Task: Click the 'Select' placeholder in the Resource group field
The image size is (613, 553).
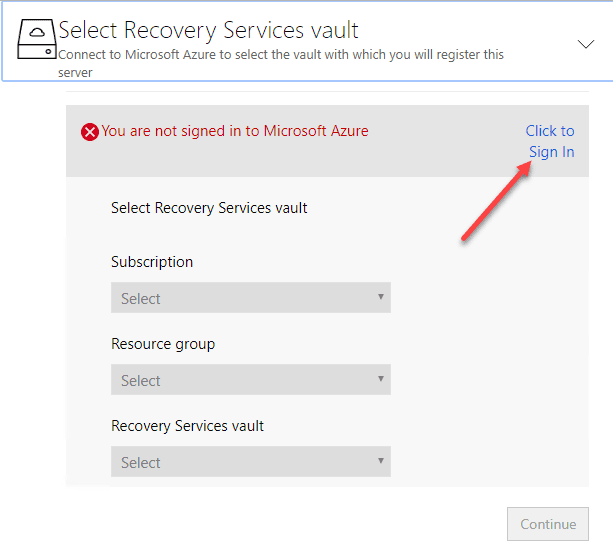Action: [x=141, y=380]
